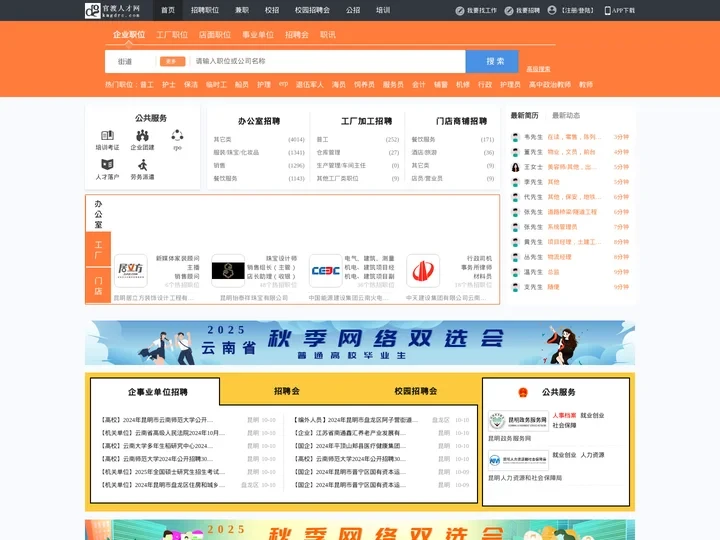Image resolution: width=720 pixels, height=540 pixels.
Task: Switch to the 最新动态 tab
Action: click(566, 115)
